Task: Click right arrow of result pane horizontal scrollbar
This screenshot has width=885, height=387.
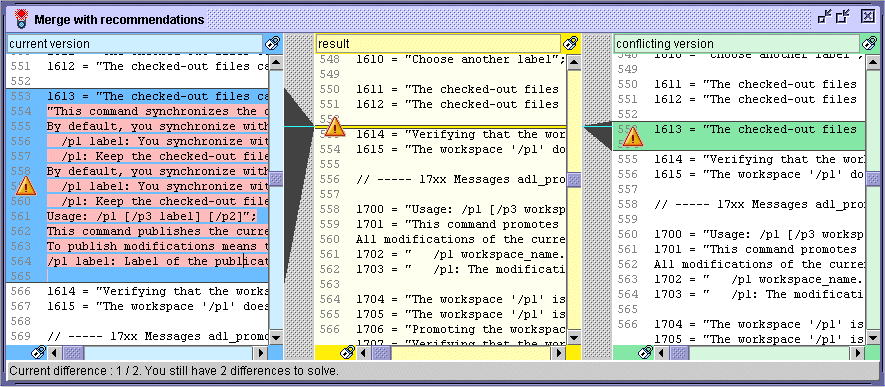Action: pos(559,353)
